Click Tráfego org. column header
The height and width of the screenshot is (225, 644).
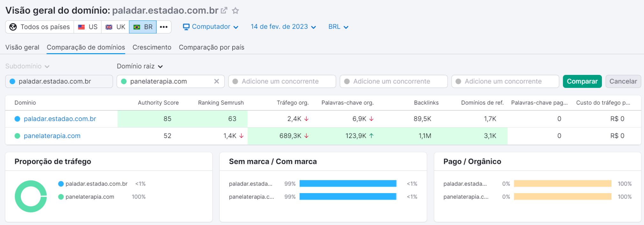coord(293,103)
